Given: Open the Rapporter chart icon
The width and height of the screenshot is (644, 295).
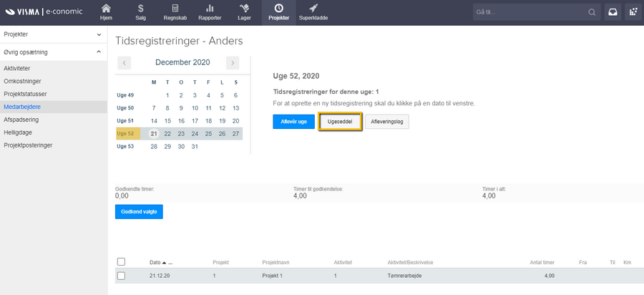Looking at the screenshot, I should (x=210, y=9).
